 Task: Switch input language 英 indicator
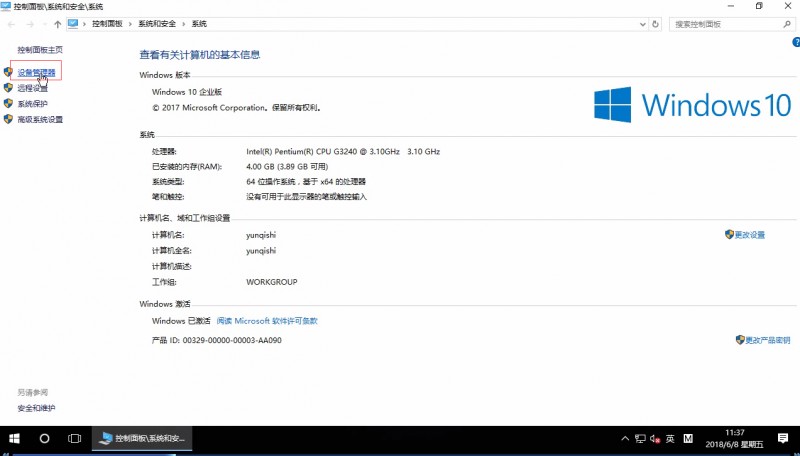[x=670, y=439]
